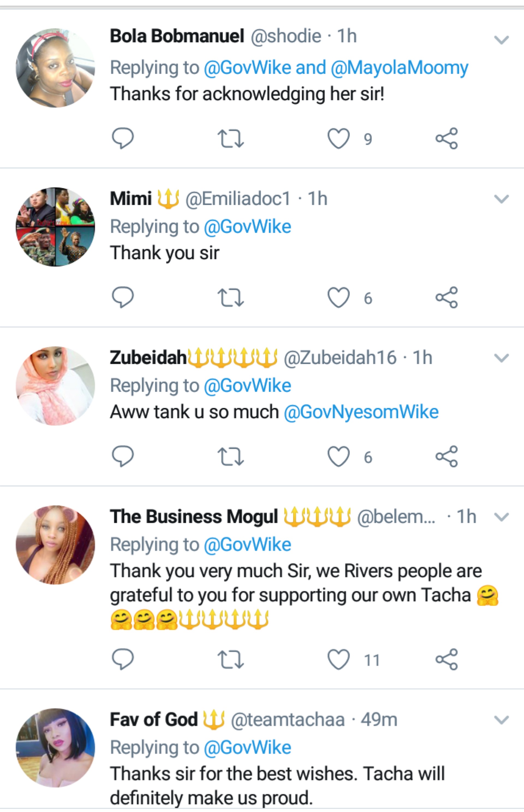Open Bola Bobmanuel's profile picture
Viewport: 524px width, 812px height.
click(x=55, y=68)
